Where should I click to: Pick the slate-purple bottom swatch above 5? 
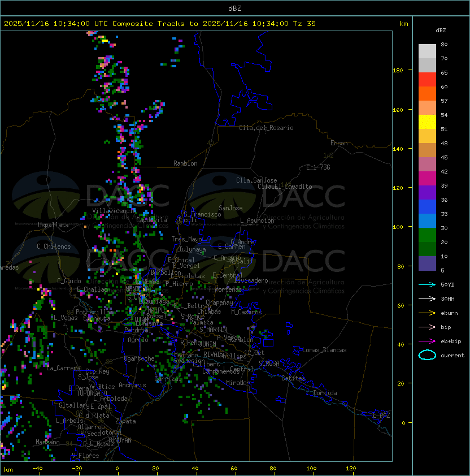(x=427, y=263)
